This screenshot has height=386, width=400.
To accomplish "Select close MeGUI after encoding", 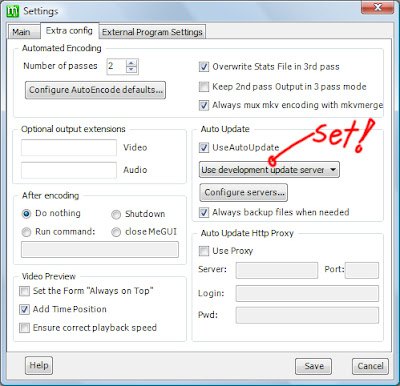I will click(116, 232).
